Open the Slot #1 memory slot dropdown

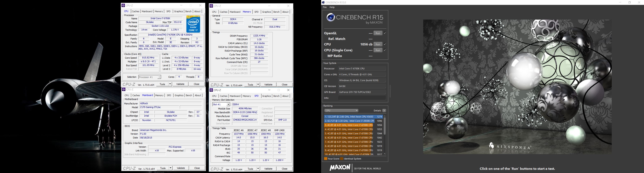point(221,104)
